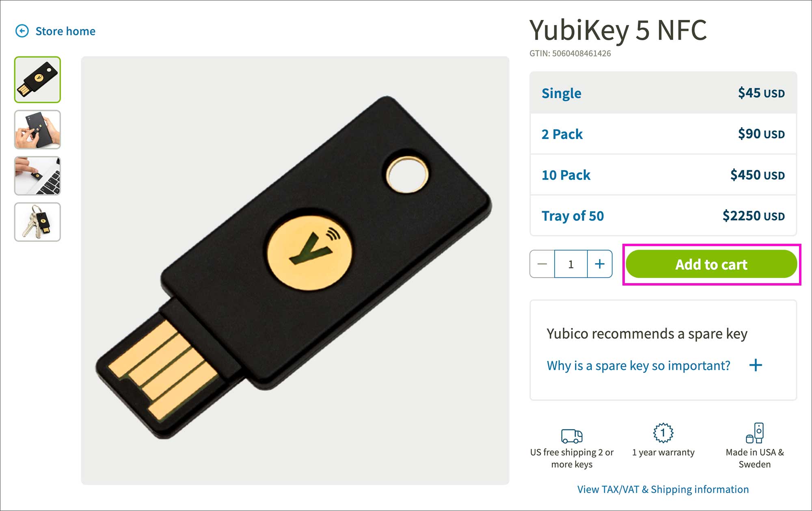Screen dimensions: 812x511
Task: Decrease quantity with the minus button
Action: (542, 264)
